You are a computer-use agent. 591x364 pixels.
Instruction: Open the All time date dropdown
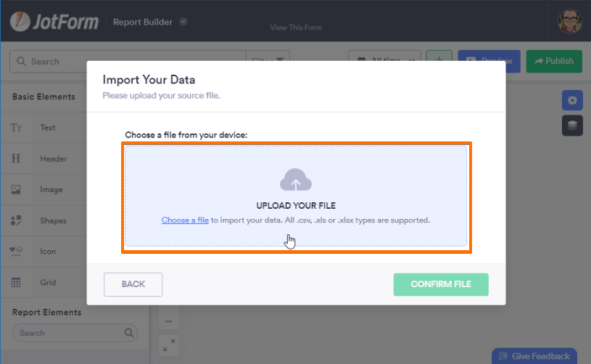point(384,62)
